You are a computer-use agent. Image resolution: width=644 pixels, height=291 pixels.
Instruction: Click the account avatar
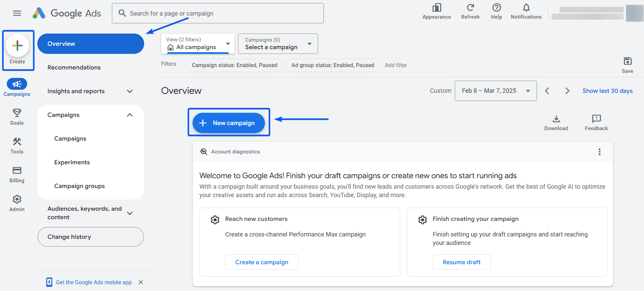pyautogui.click(x=635, y=13)
